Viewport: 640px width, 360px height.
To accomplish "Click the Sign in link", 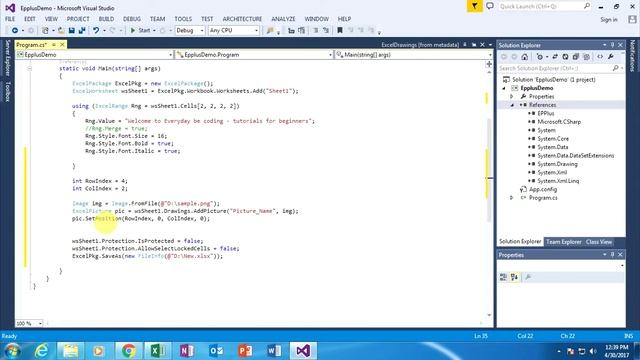I will point(609,20).
